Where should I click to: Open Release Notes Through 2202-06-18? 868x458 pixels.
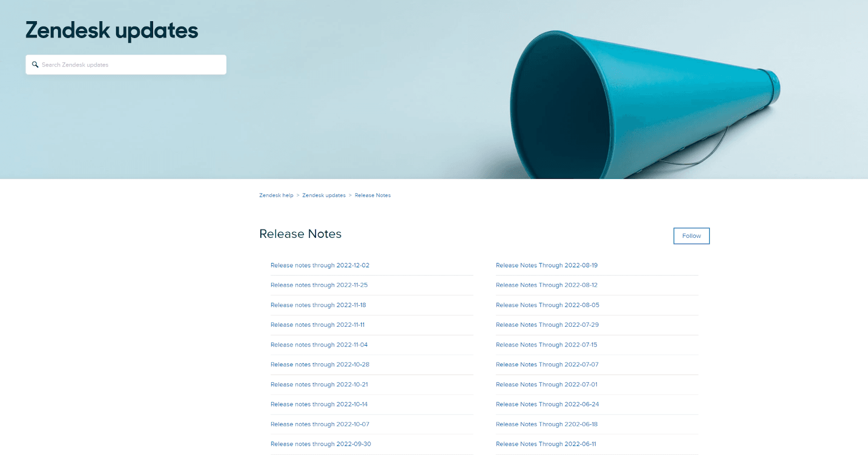pyautogui.click(x=546, y=424)
